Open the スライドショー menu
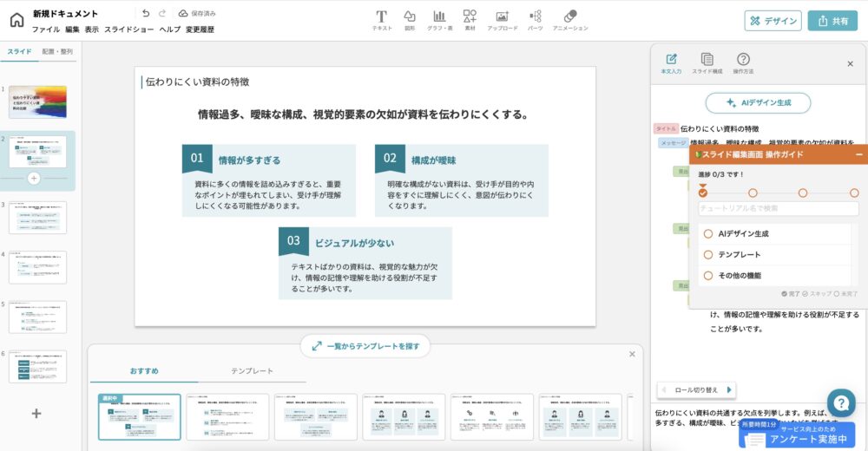The height and width of the screenshot is (451, 868). pyautogui.click(x=128, y=29)
